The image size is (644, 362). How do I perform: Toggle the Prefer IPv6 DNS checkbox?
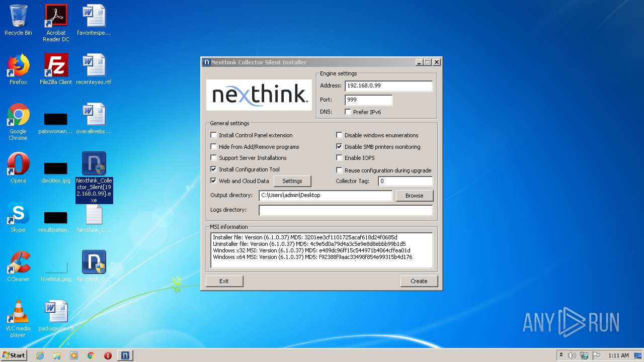coord(348,112)
